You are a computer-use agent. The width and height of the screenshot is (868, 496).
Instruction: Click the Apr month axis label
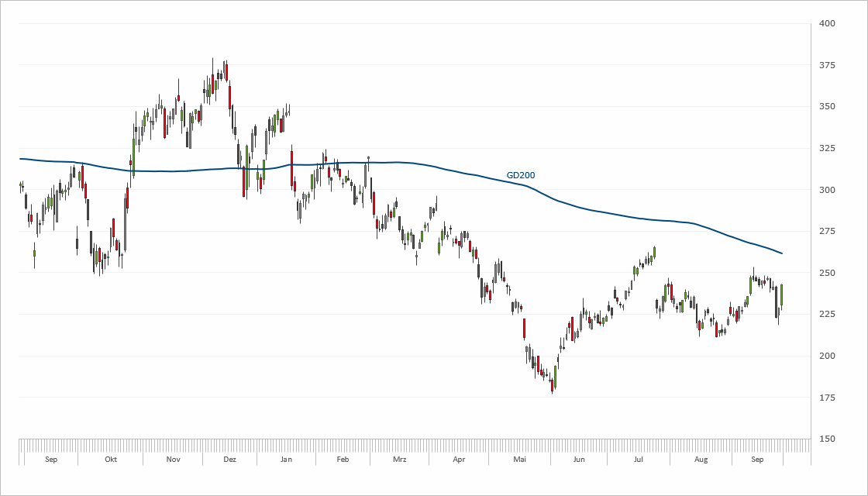click(x=459, y=460)
